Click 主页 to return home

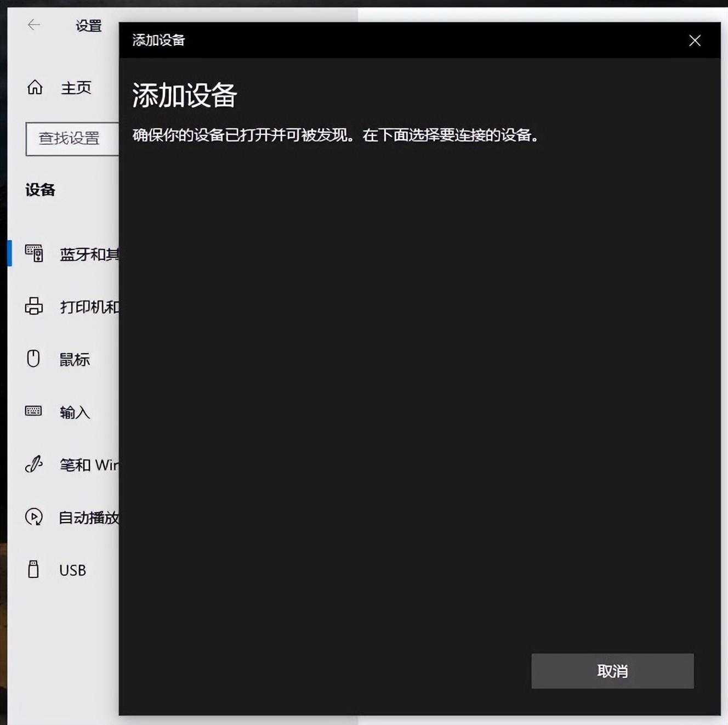point(76,88)
